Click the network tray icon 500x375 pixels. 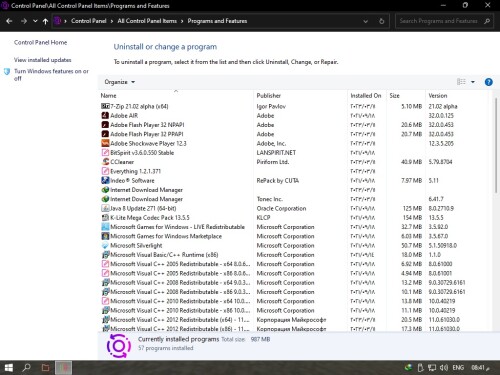pos(432,367)
